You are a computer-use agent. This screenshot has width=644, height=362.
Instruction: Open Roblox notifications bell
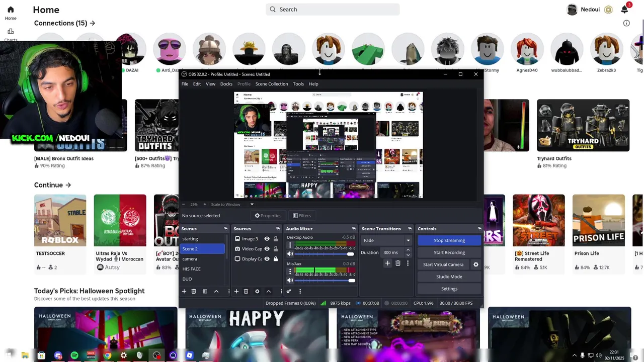[x=624, y=10]
